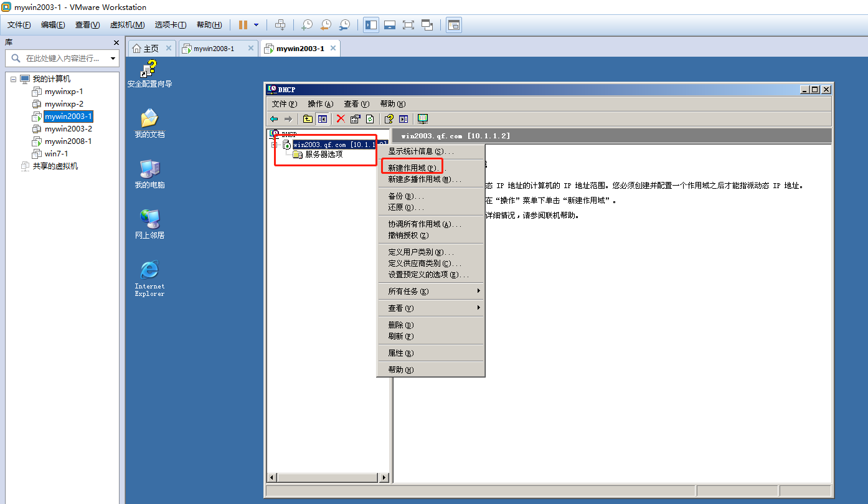Choose 新建作用域 from the context menu

coord(430,168)
